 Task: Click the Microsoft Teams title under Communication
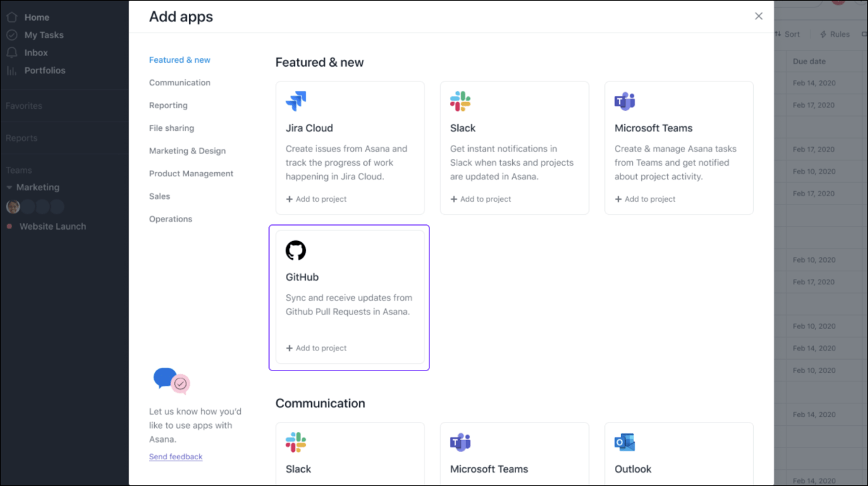[x=489, y=469]
